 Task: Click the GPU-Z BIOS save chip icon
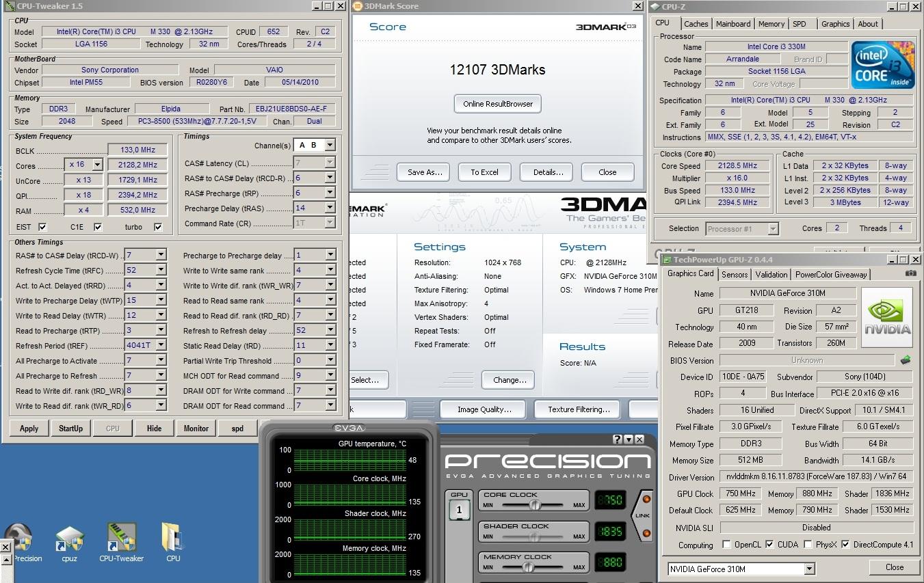pyautogui.click(x=906, y=360)
